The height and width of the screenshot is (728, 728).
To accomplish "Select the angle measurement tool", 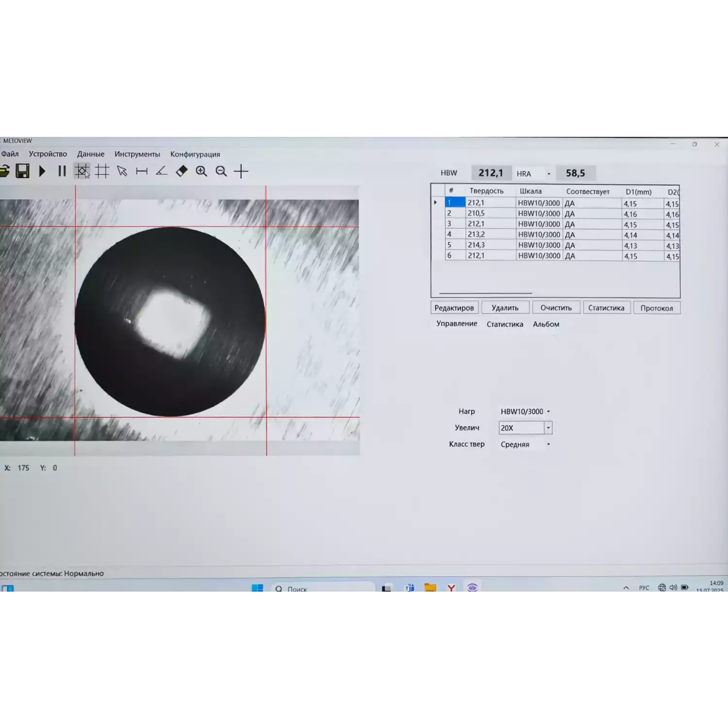I will point(162,171).
